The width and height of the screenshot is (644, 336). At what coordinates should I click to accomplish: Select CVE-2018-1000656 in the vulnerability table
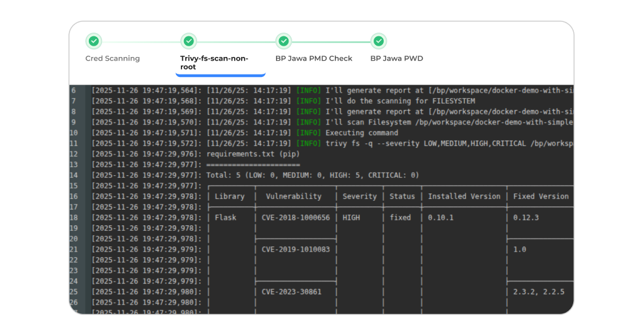295,218
